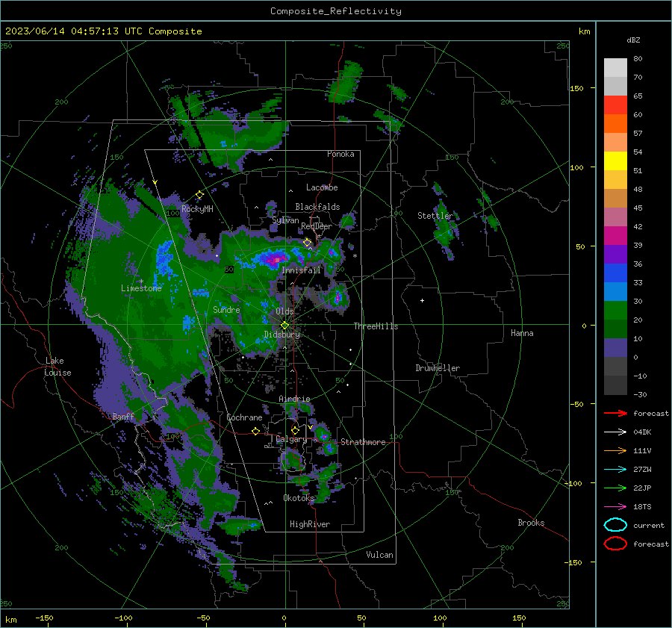Viewport: 672px width, 628px height.
Task: Click the Blackfalds city label
Action: [x=317, y=207]
